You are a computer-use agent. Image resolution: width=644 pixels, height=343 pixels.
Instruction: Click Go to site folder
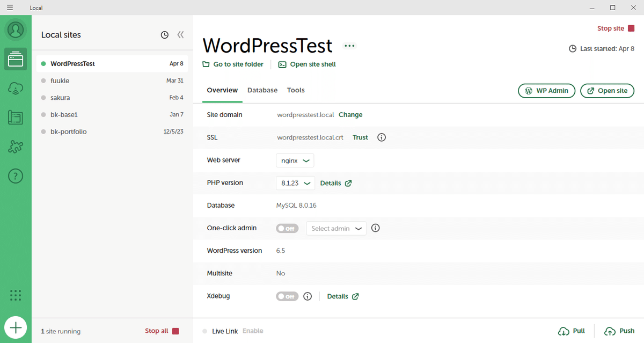click(x=233, y=64)
